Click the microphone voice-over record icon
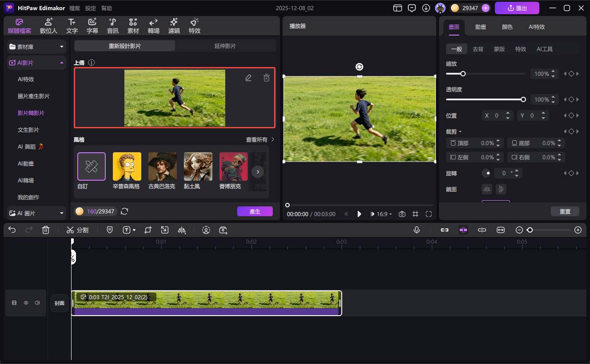The height and width of the screenshot is (364, 590). click(x=417, y=230)
